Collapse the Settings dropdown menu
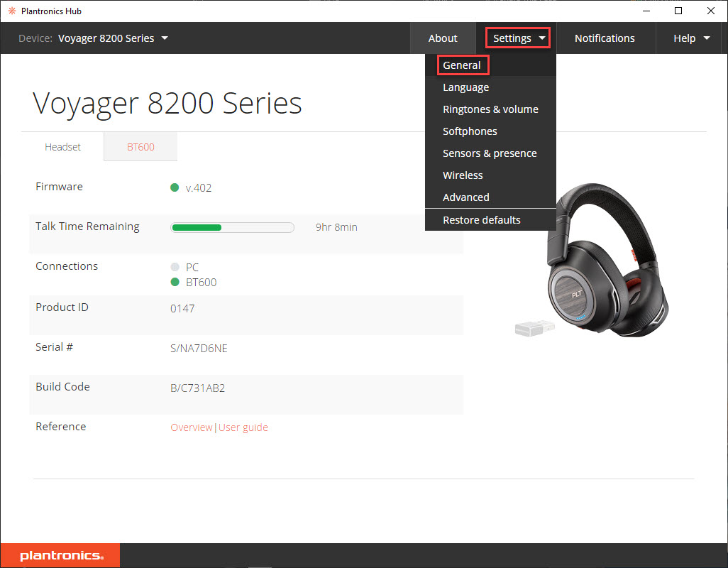The height and width of the screenshot is (568, 728). pyautogui.click(x=518, y=38)
